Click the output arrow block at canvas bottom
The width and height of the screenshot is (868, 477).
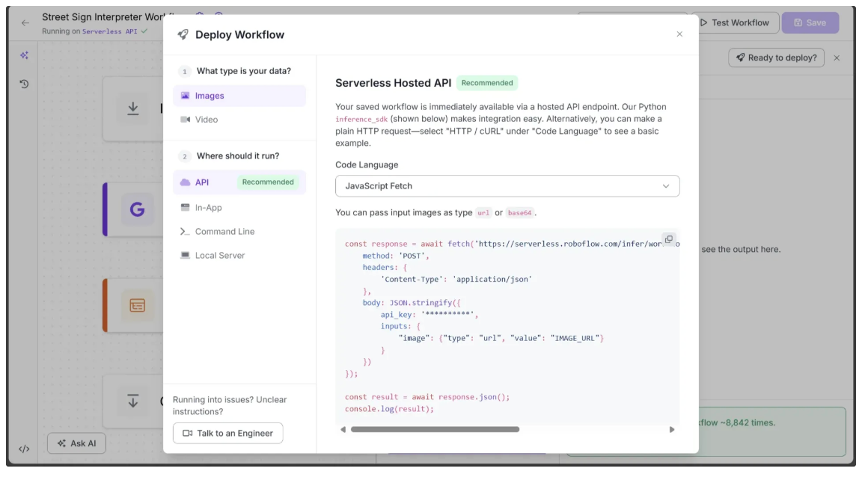133,401
